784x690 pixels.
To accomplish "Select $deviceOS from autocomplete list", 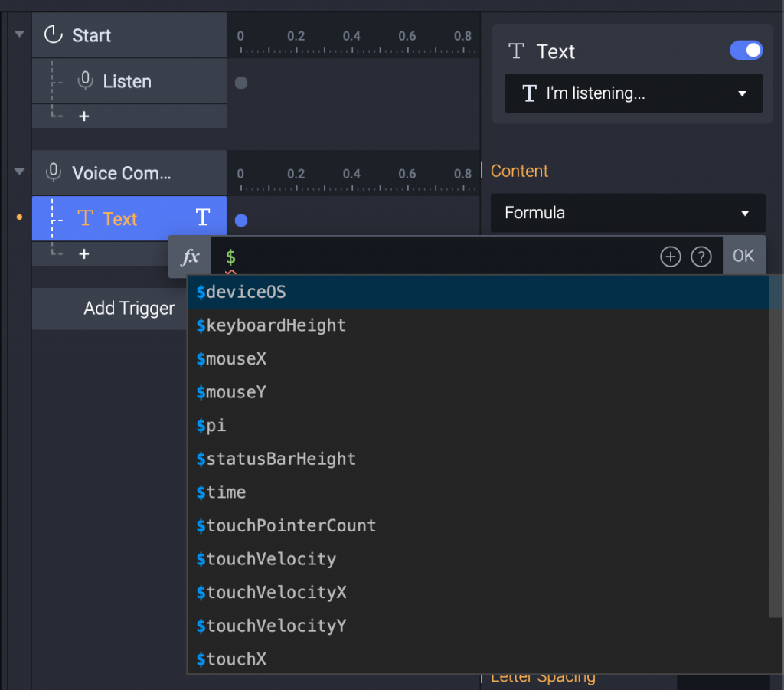I will pos(240,292).
